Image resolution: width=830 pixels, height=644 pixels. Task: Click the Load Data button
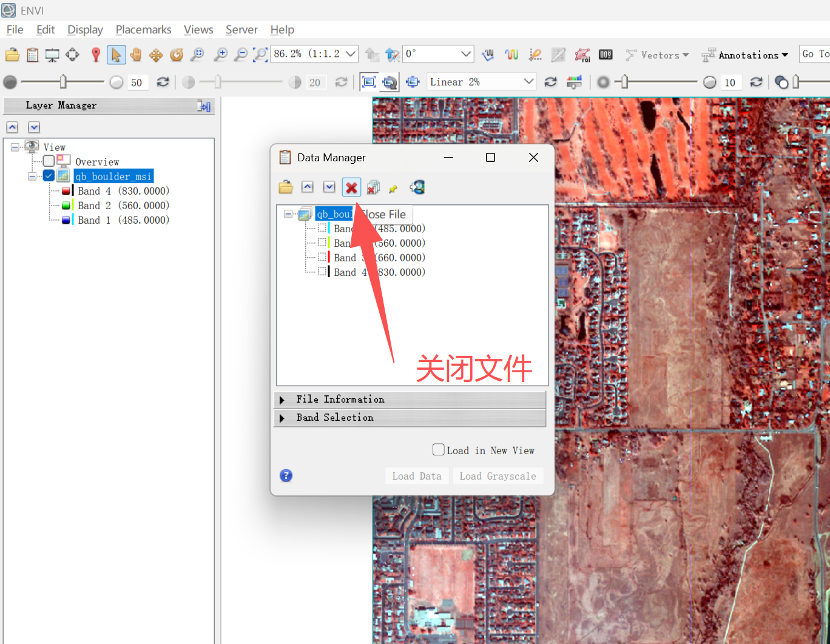pos(417,476)
